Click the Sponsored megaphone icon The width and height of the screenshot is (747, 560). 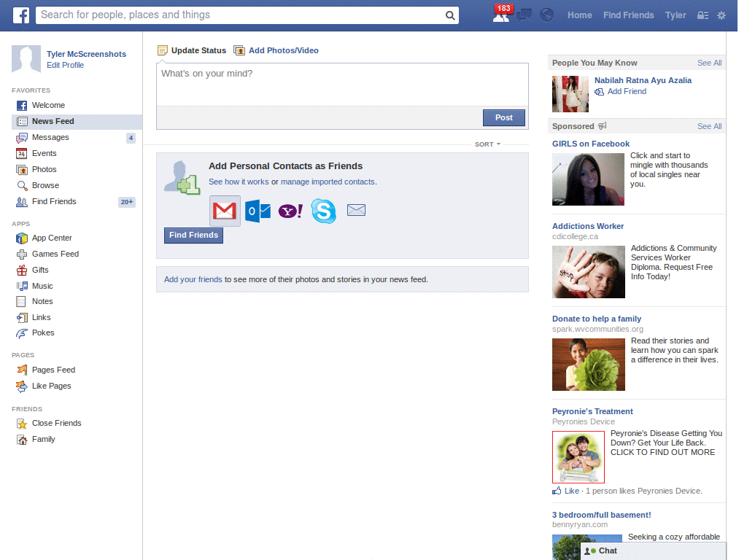coord(602,125)
